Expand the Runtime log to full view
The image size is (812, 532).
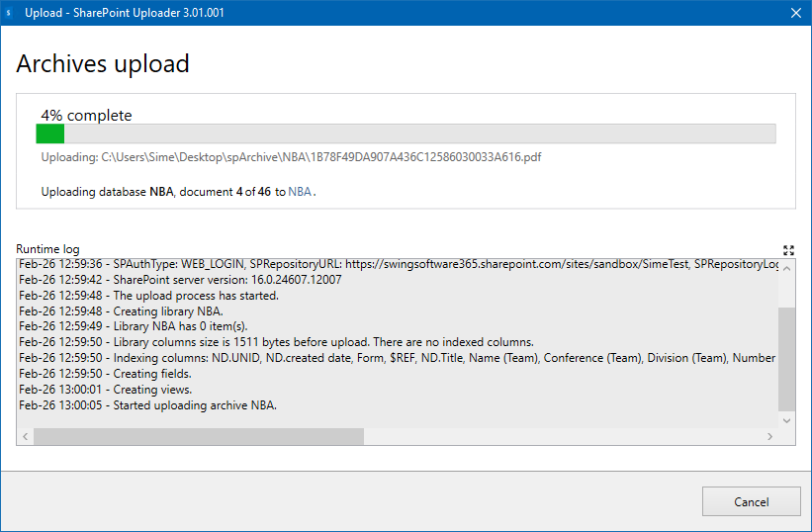[x=787, y=250]
